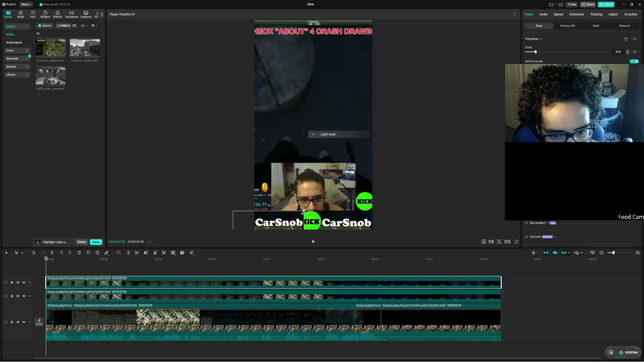Open the Stickers panel
Image resolution: width=644 pixels, height=362 pixels.
click(x=45, y=14)
